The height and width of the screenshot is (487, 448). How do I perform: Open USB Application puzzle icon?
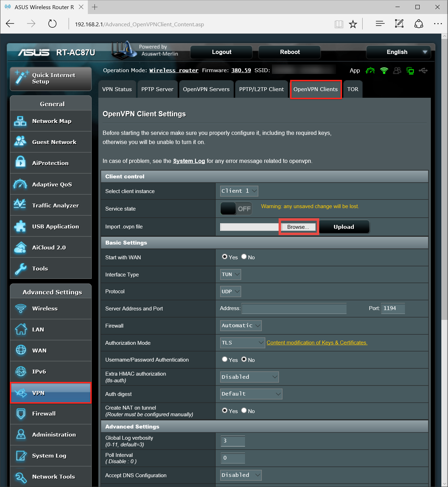20,226
